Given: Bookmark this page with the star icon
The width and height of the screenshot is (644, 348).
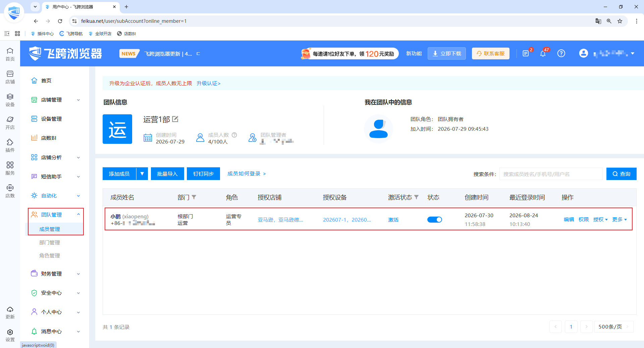Looking at the screenshot, I should tap(620, 21).
